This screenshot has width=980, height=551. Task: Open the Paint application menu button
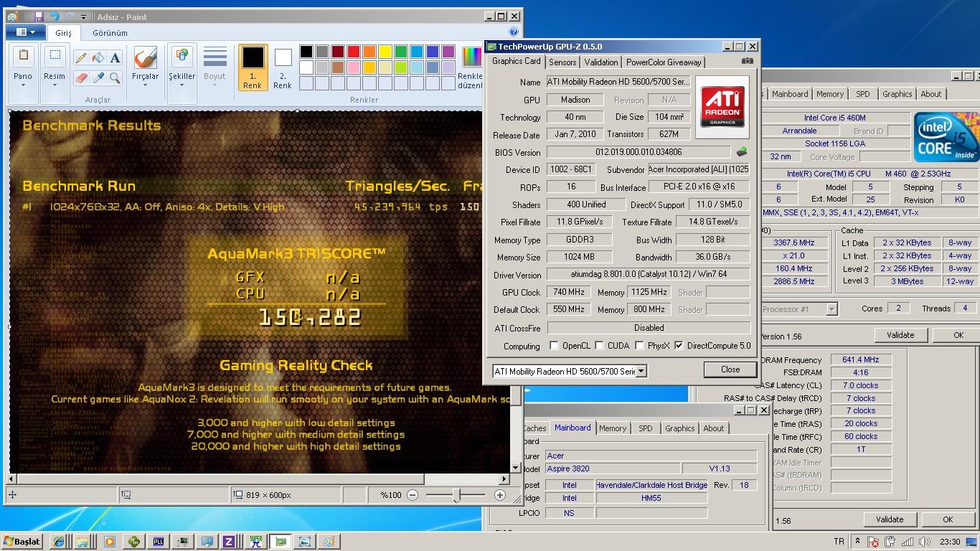coord(26,32)
